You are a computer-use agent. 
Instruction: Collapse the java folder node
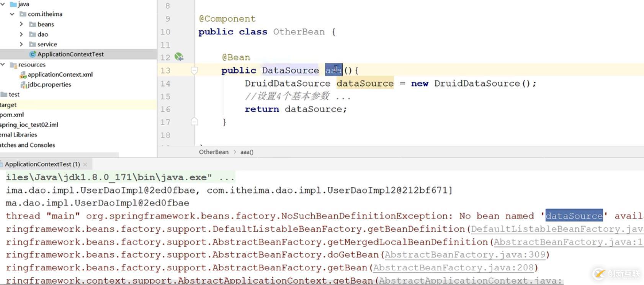click(3, 4)
